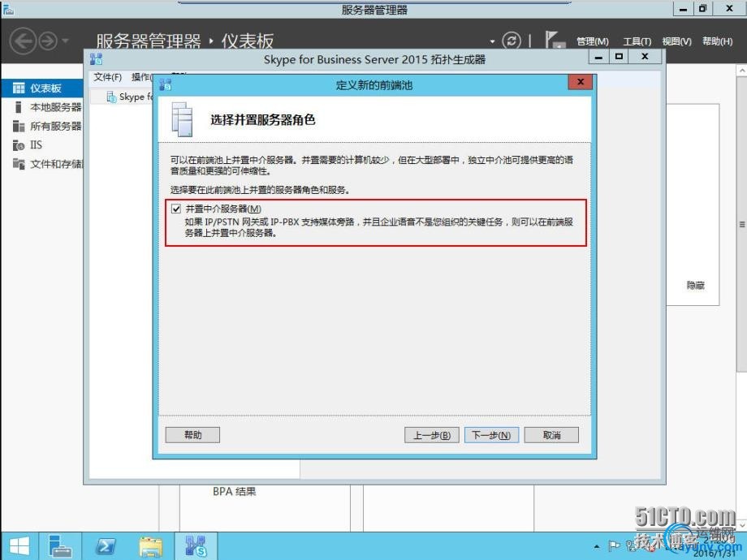Open the notifications flag in Server Manager
Image resolution: width=747 pixels, height=560 pixels.
click(555, 40)
